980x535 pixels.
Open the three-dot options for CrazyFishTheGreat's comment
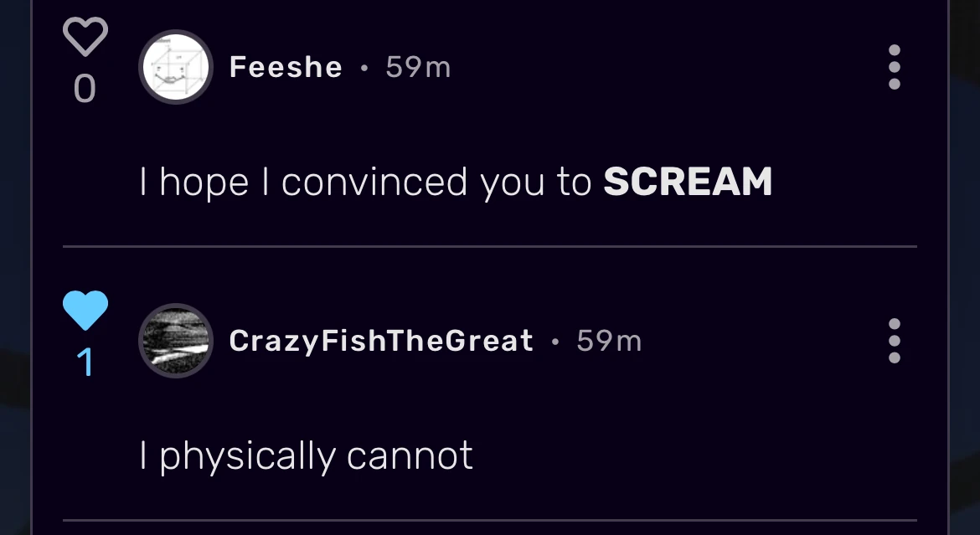tap(894, 341)
